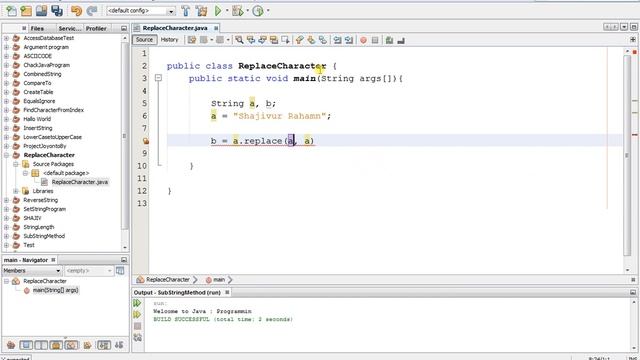
Task: Collapse the main method code fold
Action: point(158,78)
